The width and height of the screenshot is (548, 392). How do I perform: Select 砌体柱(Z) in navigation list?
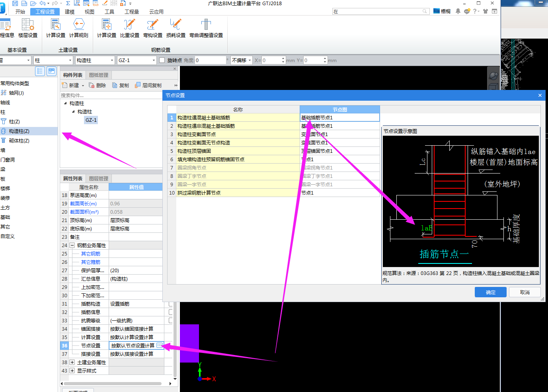click(x=19, y=140)
